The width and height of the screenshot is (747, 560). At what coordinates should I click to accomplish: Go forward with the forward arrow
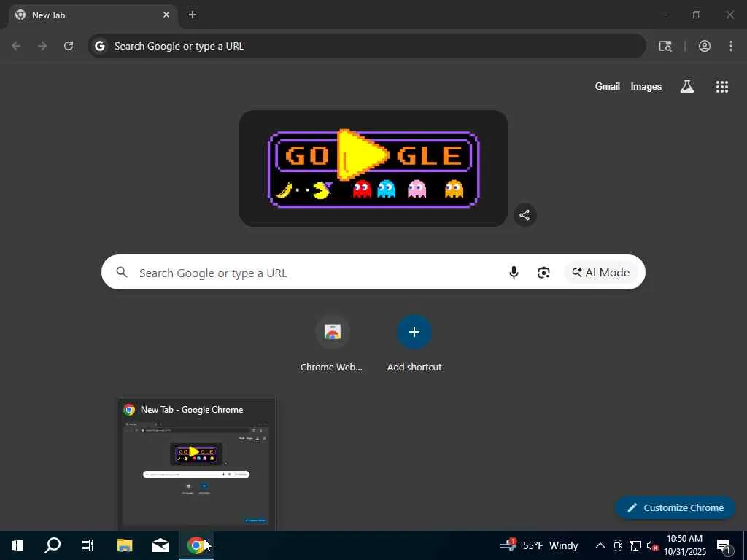pyautogui.click(x=42, y=46)
